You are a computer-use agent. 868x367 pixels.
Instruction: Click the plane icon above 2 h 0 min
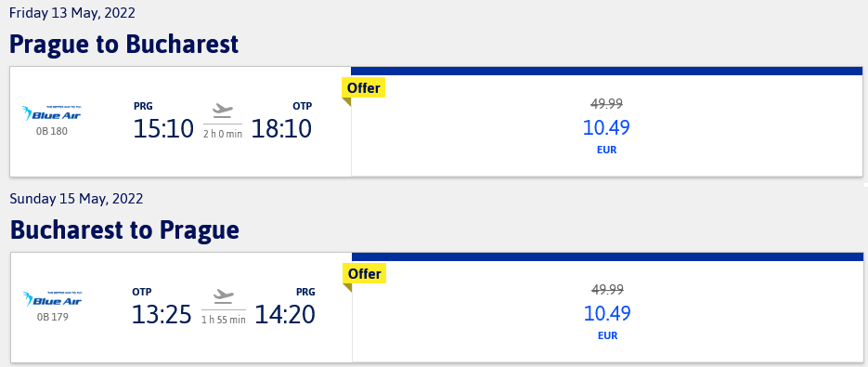(223, 110)
